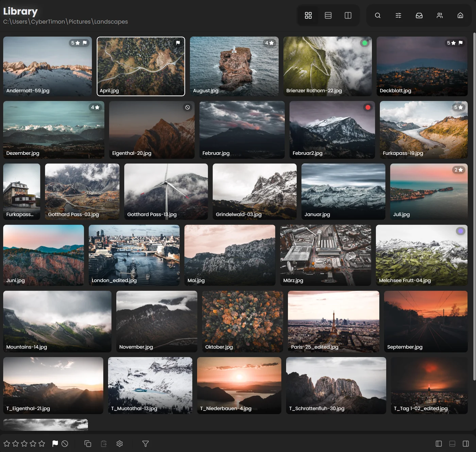The height and width of the screenshot is (452, 476).
Task: Toggle the reject mark in bottom bar
Action: coord(65,443)
